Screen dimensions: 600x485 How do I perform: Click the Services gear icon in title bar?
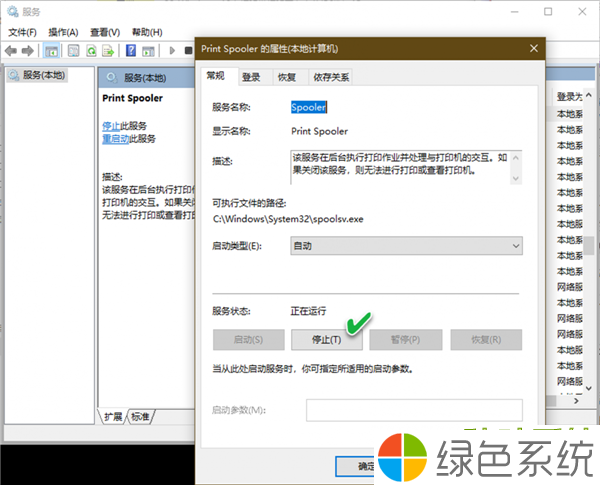pos(13,11)
